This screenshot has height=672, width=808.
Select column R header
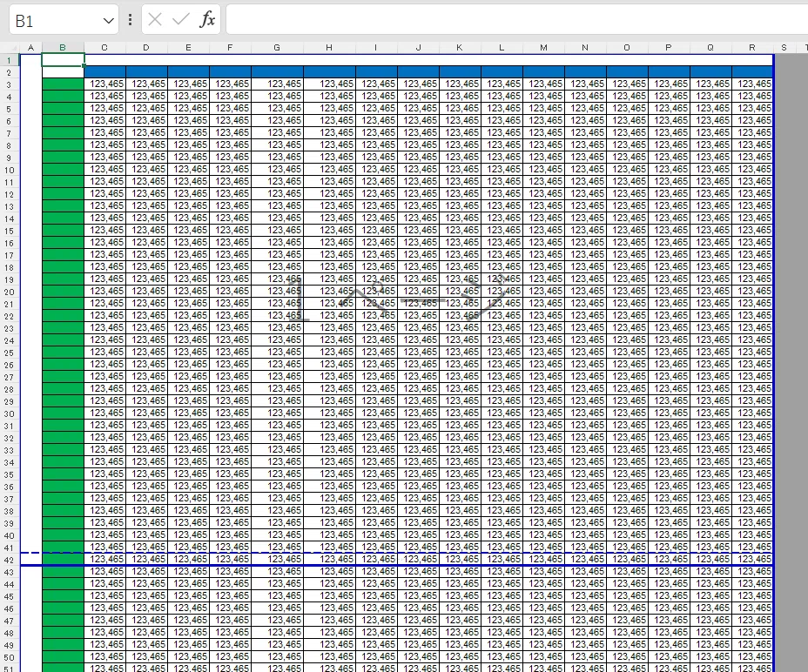coord(751,48)
